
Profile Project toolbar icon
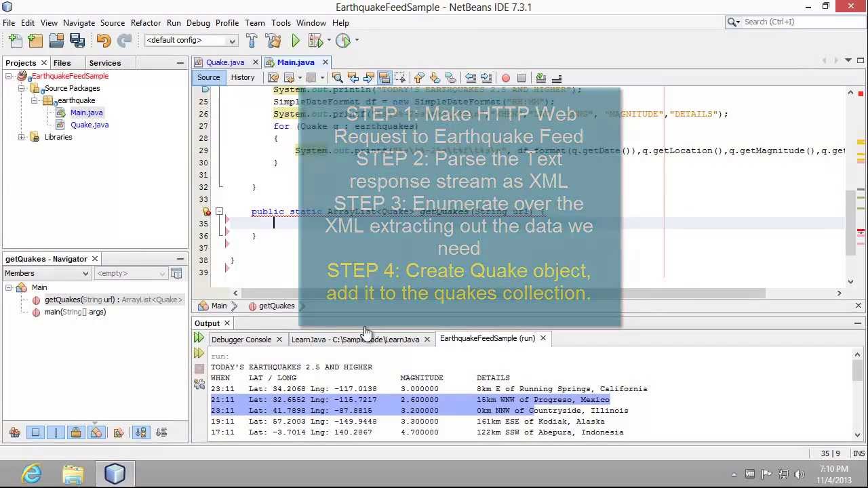342,41
